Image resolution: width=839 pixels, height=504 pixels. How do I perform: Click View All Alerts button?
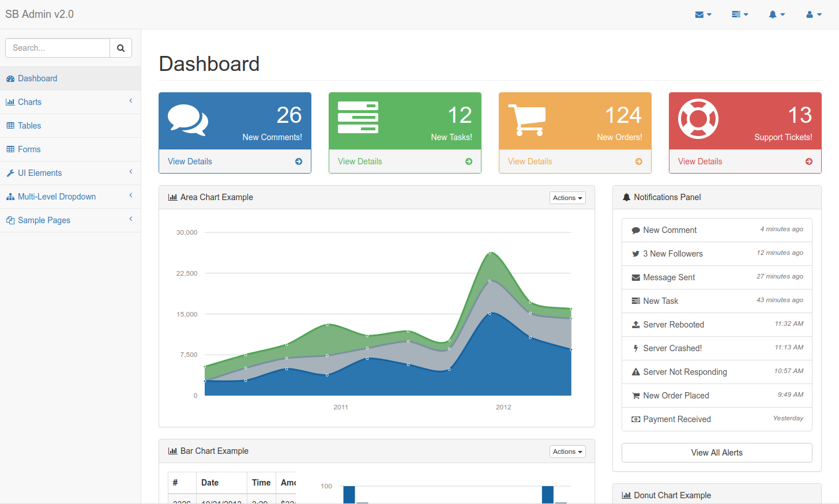717,453
